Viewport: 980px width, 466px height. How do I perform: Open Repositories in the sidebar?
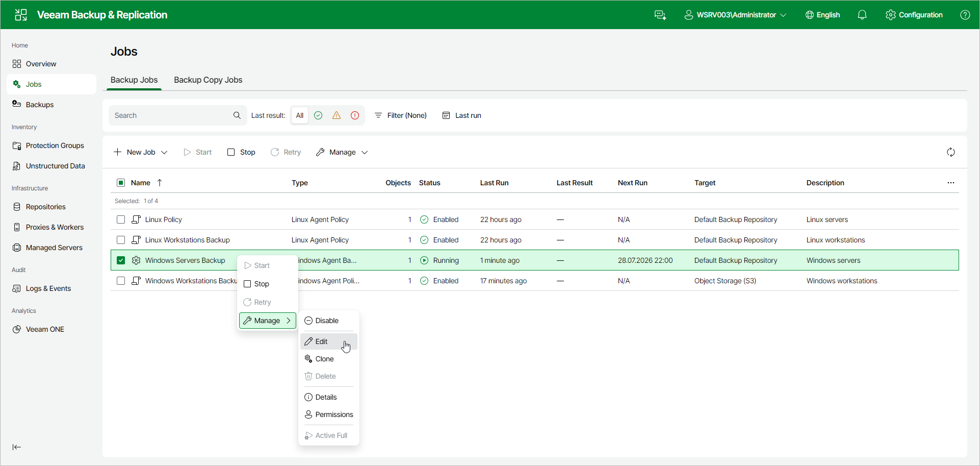point(51,207)
